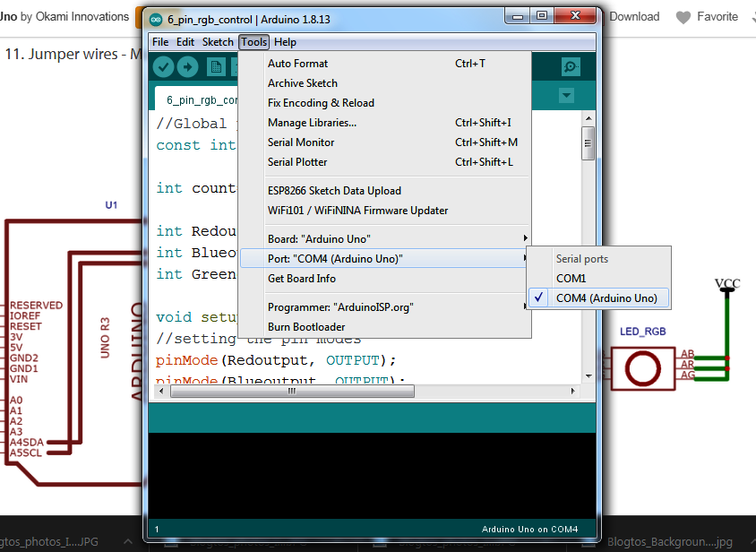Click Port: "COM4 (Arduino Uno)" menu entry
This screenshot has height=552, width=756.
(x=385, y=259)
